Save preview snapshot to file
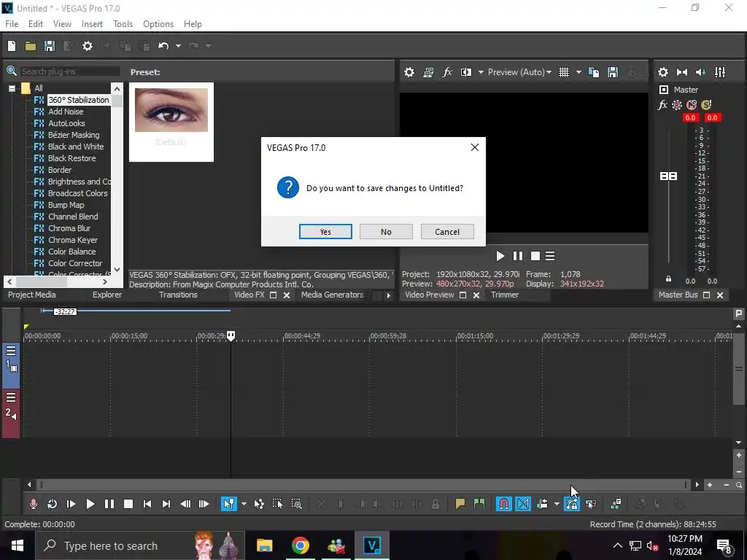The image size is (747, 560). pyautogui.click(x=613, y=72)
